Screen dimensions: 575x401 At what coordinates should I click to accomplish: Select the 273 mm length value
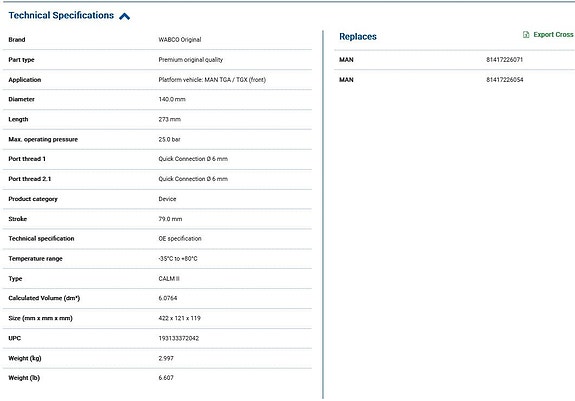point(169,119)
